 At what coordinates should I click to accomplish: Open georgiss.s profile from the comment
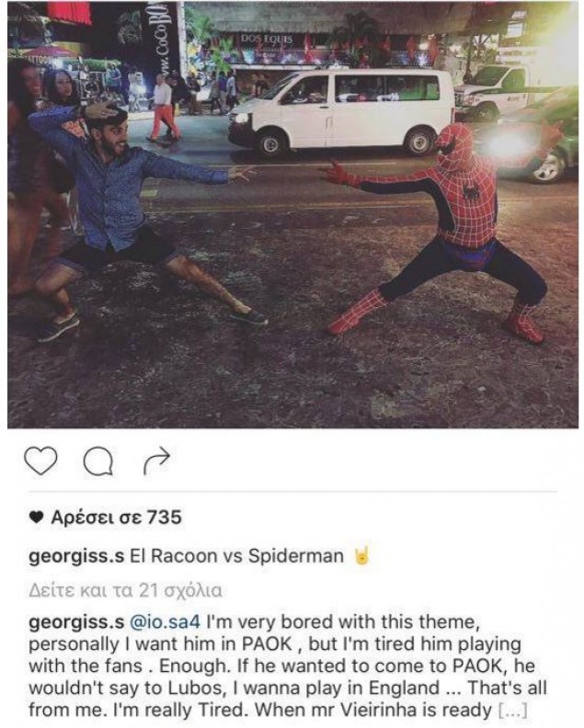(76, 622)
